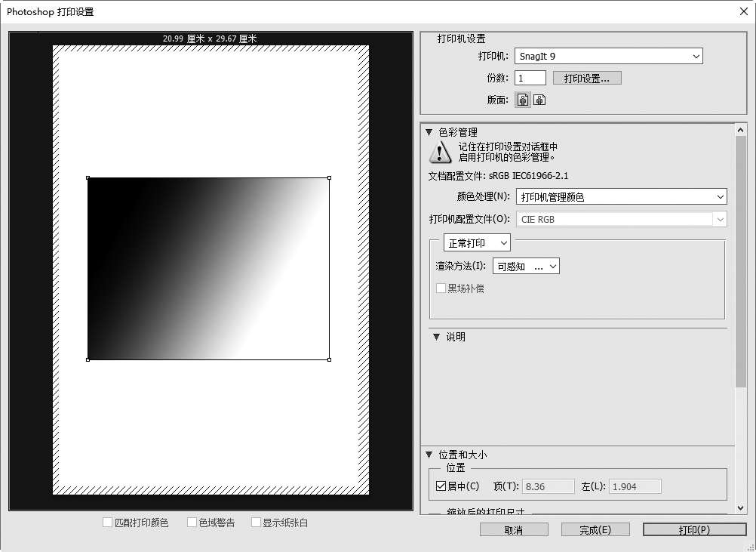
Task: Click top-left handle of image preview
Action: (x=88, y=178)
